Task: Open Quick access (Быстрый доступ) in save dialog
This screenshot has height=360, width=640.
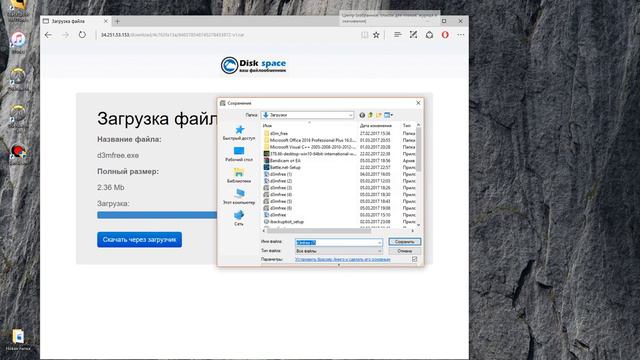Action: click(239, 133)
